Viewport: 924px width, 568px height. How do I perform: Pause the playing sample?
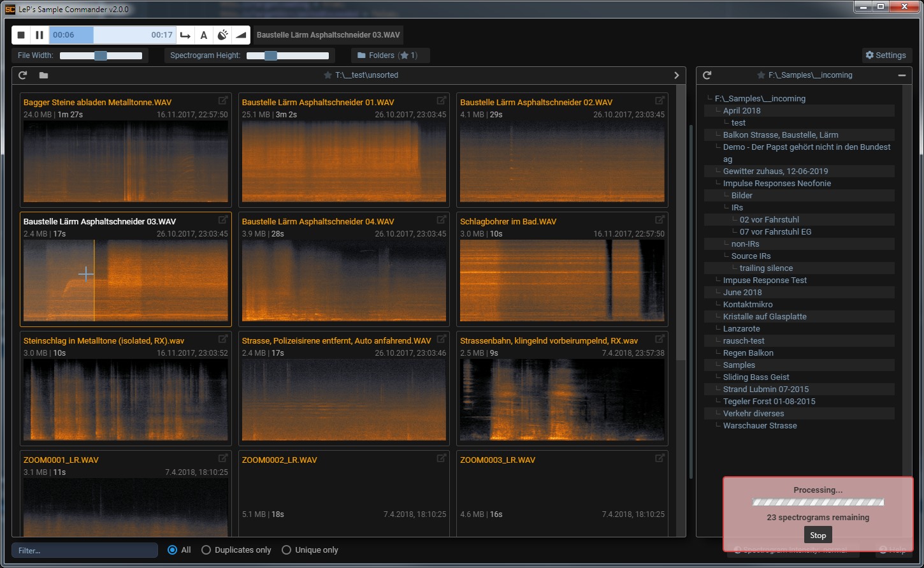point(40,35)
